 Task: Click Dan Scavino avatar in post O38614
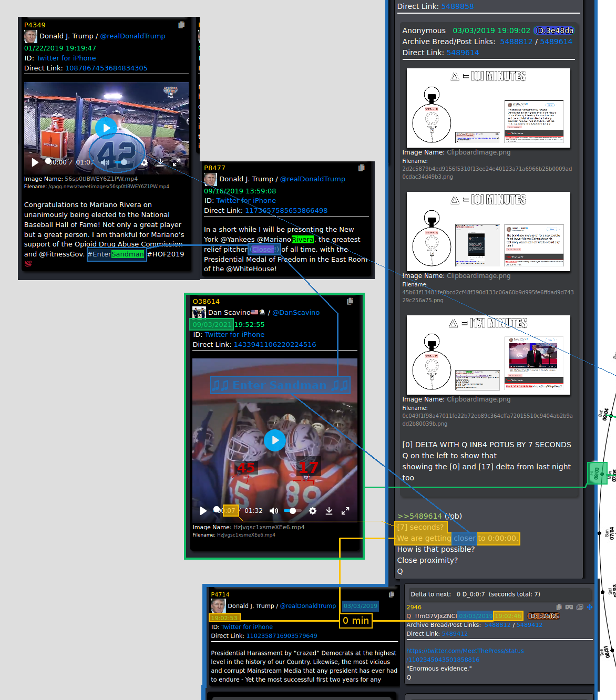(x=199, y=312)
